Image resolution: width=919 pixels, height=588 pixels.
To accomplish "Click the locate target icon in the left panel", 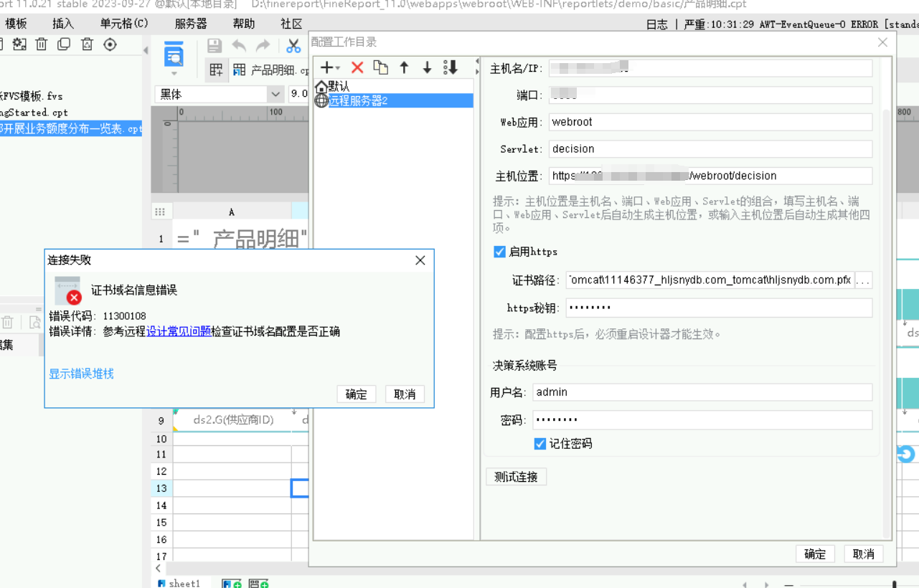I will coord(110,44).
